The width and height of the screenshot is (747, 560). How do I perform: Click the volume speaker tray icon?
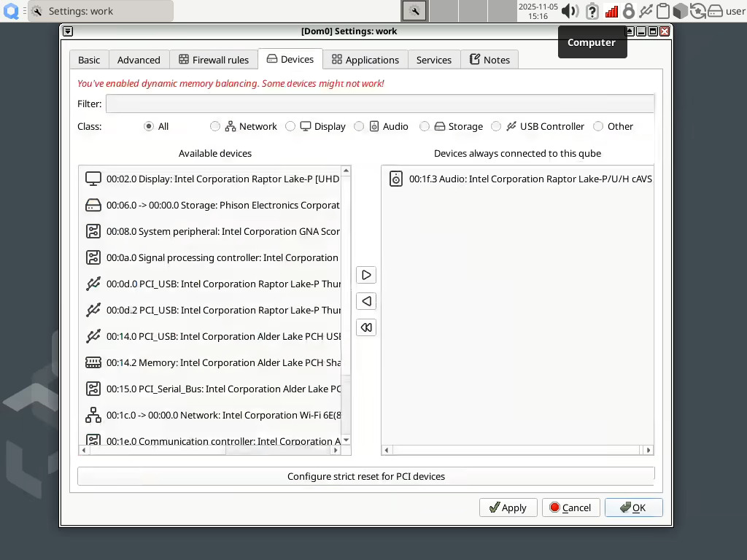(x=570, y=11)
